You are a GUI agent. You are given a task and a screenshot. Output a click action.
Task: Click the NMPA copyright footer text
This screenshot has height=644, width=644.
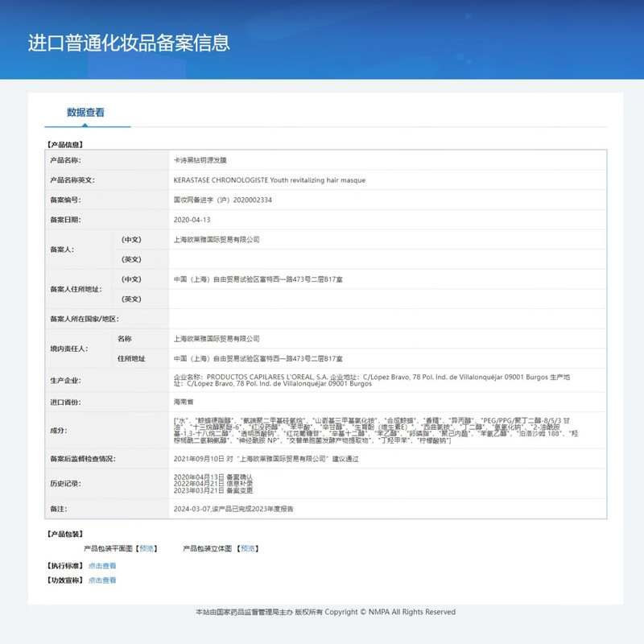(x=325, y=612)
